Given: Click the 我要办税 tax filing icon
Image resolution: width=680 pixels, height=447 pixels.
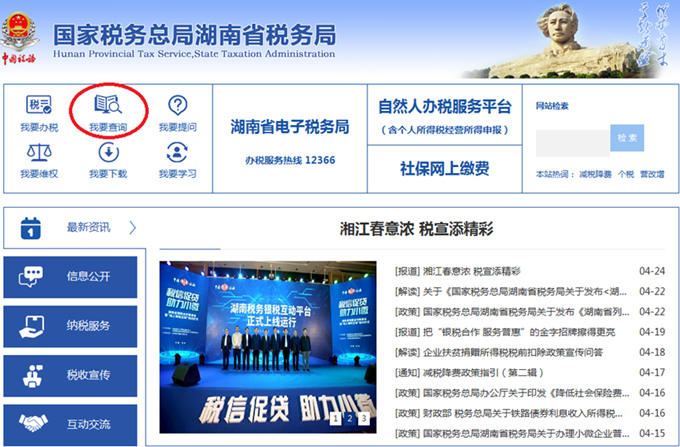Looking at the screenshot, I should (39, 105).
